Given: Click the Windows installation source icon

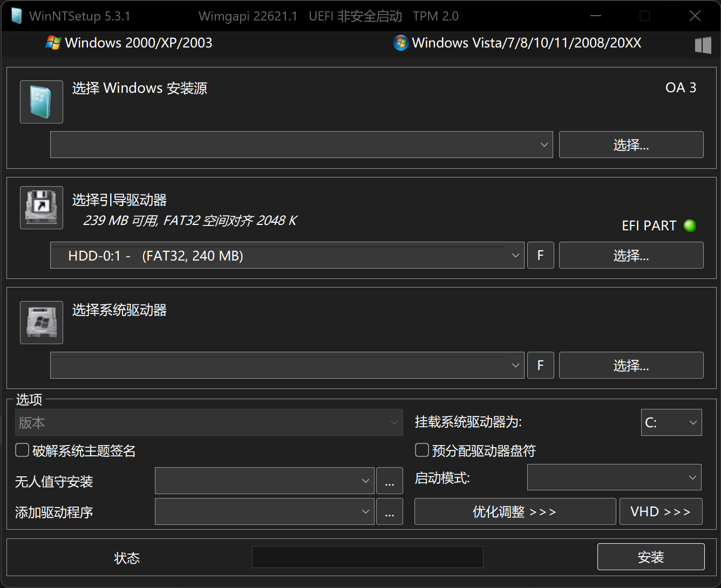Looking at the screenshot, I should [42, 102].
